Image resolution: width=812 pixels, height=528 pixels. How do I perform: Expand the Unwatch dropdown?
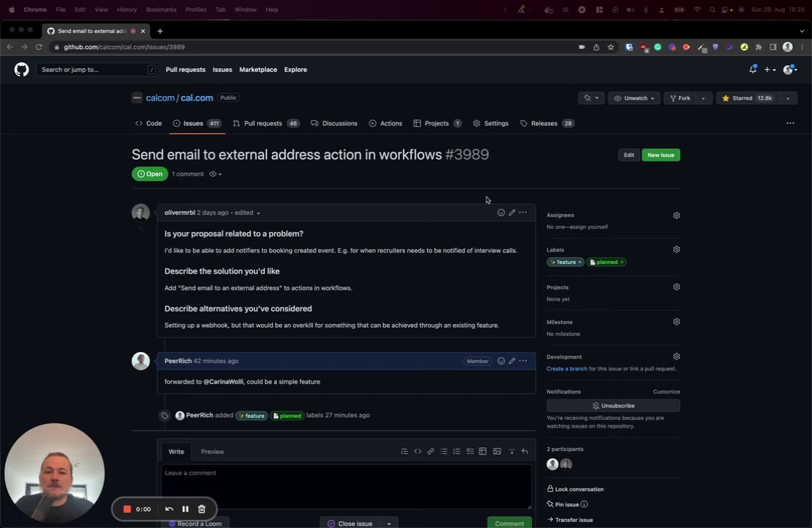(634, 98)
